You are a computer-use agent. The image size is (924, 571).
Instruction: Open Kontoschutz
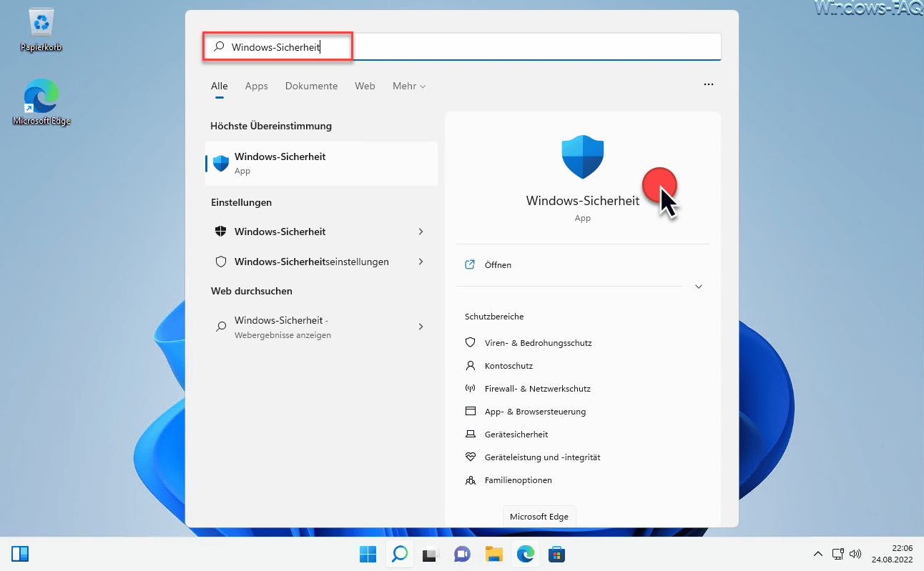tap(508, 366)
